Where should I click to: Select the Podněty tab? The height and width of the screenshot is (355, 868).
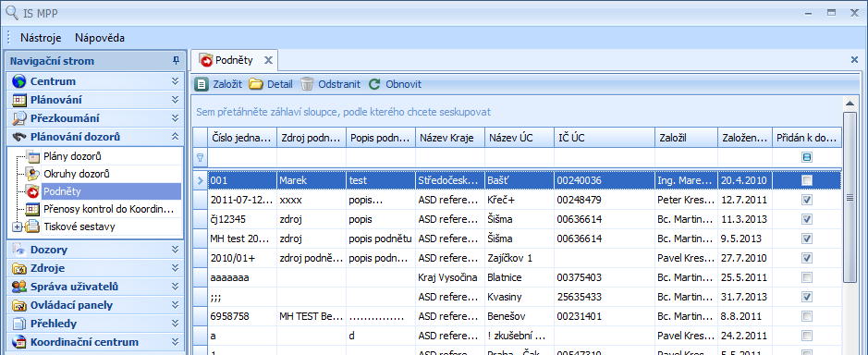pyautogui.click(x=234, y=60)
